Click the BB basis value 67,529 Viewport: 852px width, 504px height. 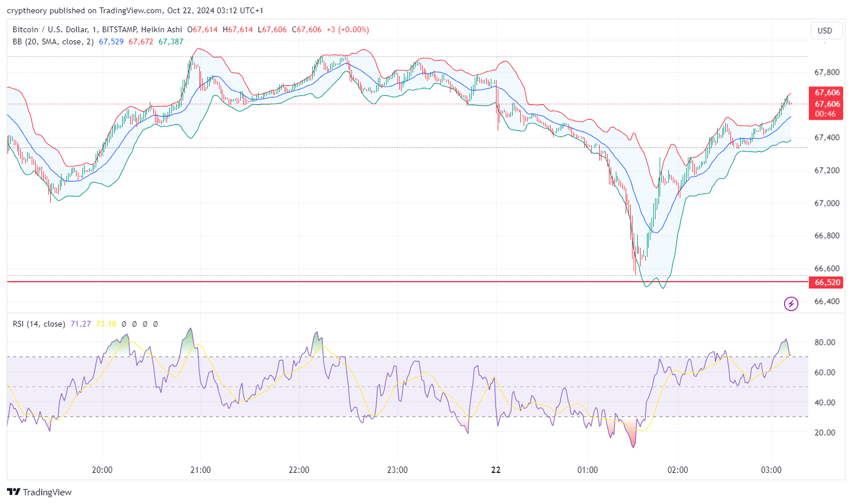pyautogui.click(x=111, y=41)
